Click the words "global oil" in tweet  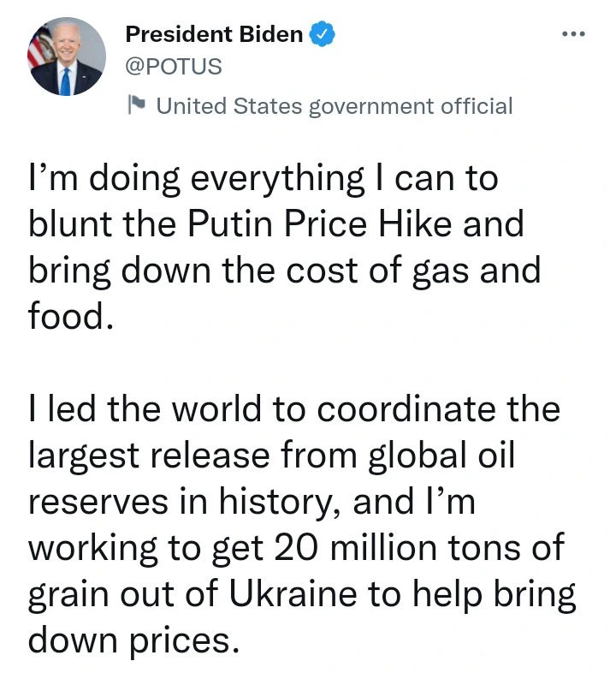click(441, 456)
